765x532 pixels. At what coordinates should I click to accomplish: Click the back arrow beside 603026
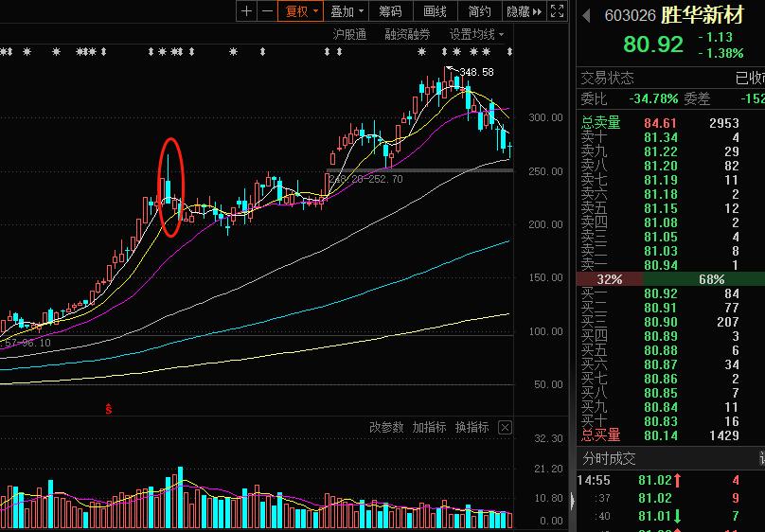[587, 15]
